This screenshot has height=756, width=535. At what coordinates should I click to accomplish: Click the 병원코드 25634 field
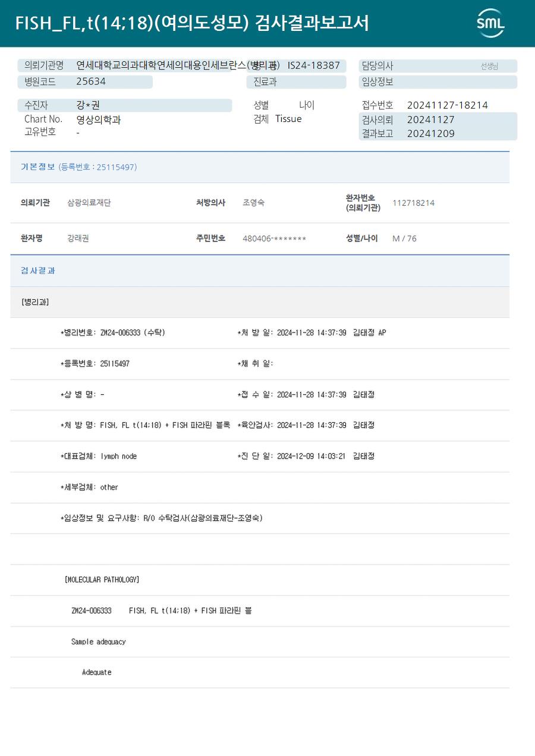(x=85, y=81)
